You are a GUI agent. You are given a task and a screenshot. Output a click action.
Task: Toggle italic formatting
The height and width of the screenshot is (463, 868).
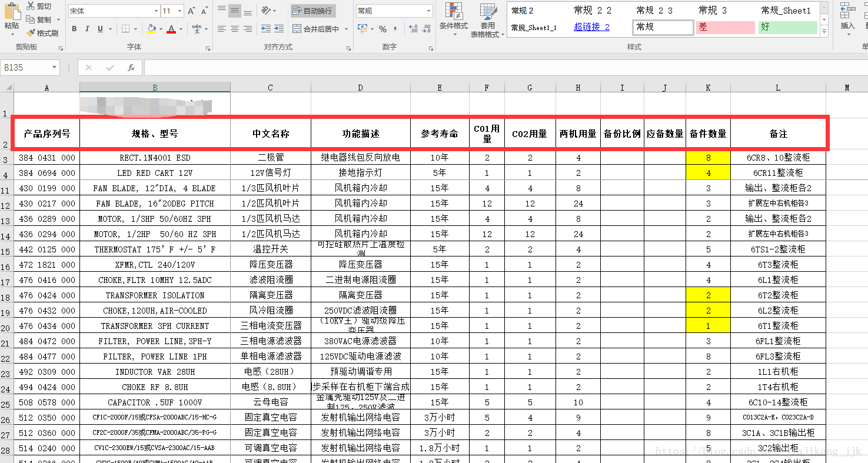(87, 29)
